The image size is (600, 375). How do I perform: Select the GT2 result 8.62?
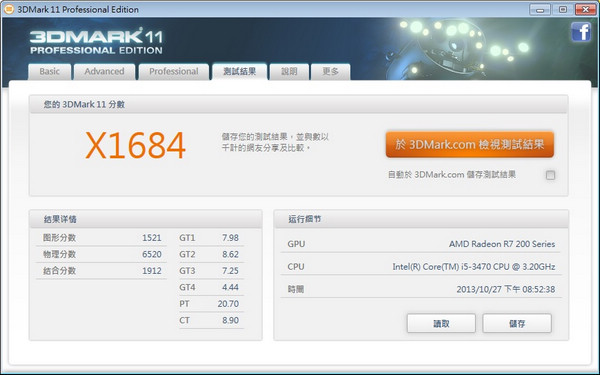click(x=230, y=254)
